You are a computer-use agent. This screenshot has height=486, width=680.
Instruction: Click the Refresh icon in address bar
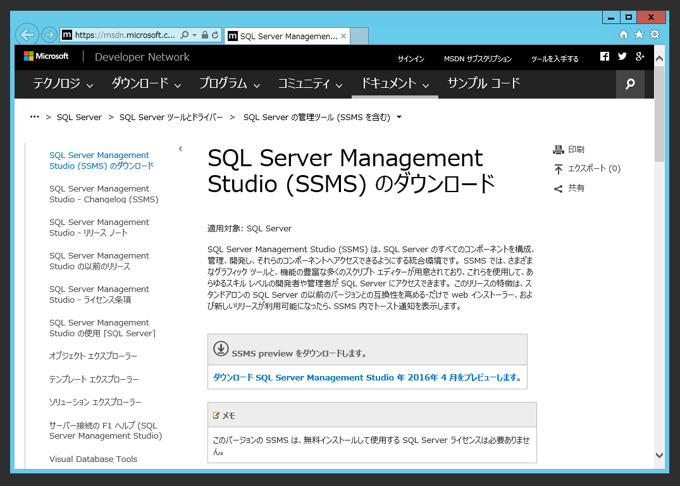click(x=215, y=35)
